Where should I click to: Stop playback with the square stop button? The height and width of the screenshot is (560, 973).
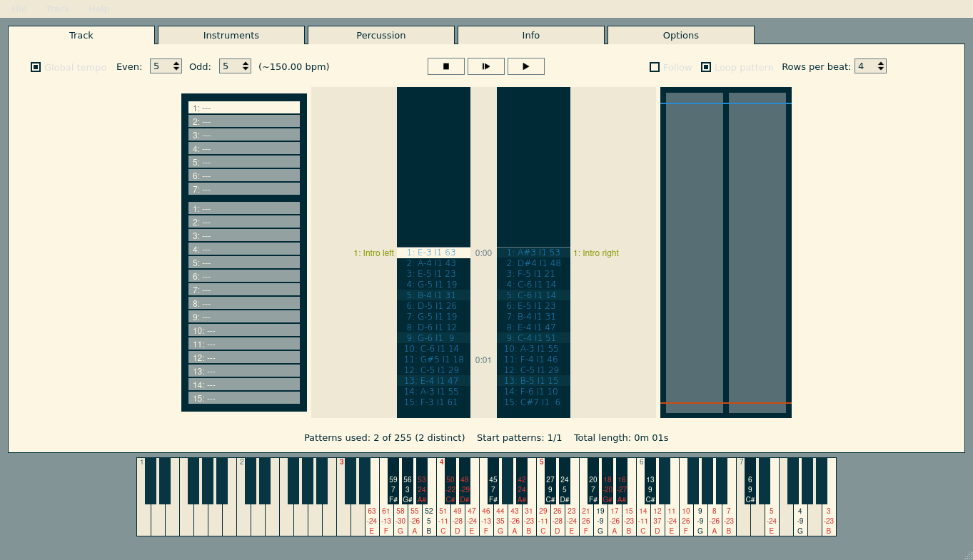(446, 66)
